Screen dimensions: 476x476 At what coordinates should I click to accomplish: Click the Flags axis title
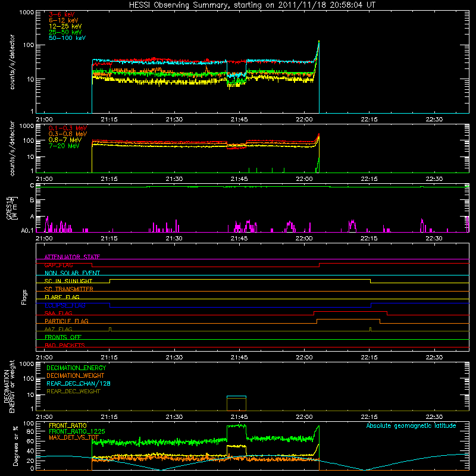[24, 297]
